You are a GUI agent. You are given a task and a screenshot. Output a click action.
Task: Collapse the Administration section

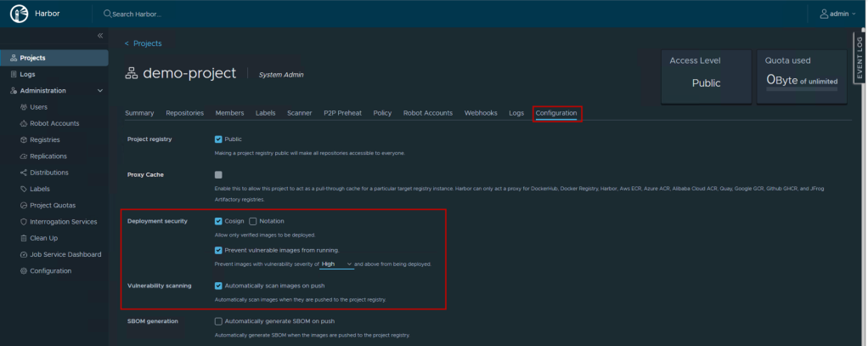(100, 91)
